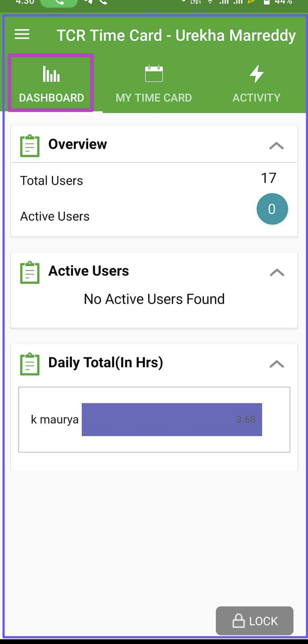Tap the green ongoing call indicator in status bar

(x=59, y=3)
